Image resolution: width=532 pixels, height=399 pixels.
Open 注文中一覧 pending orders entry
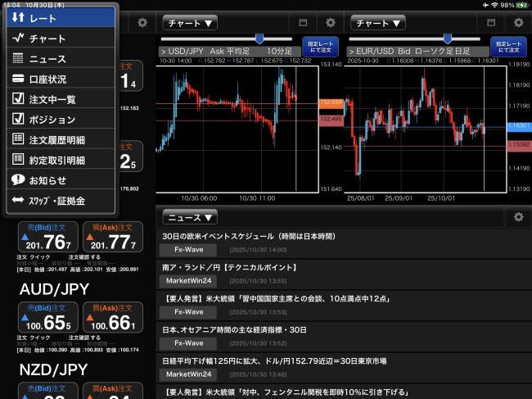pos(61,99)
